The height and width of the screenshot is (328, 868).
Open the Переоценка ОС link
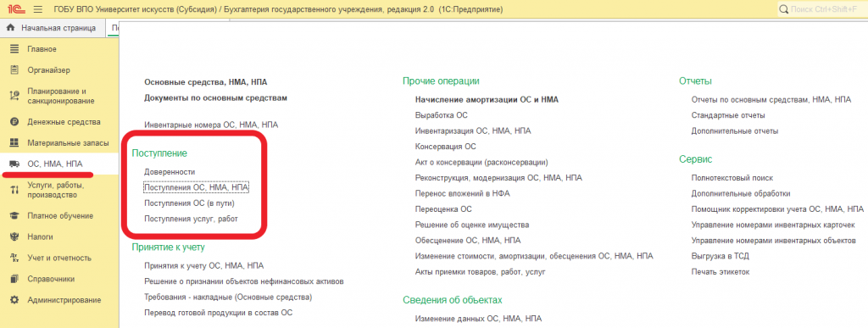pos(442,209)
